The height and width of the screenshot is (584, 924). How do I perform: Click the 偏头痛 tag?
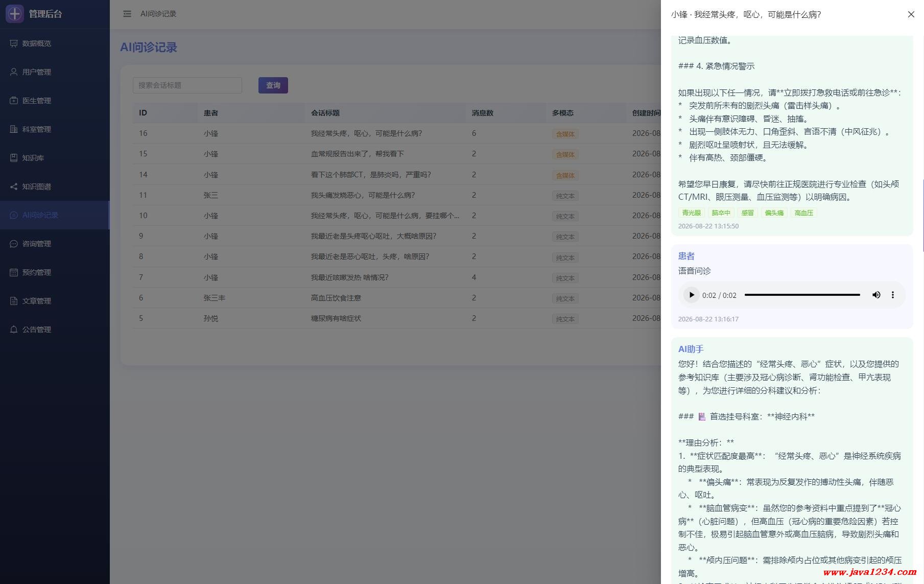tap(774, 213)
